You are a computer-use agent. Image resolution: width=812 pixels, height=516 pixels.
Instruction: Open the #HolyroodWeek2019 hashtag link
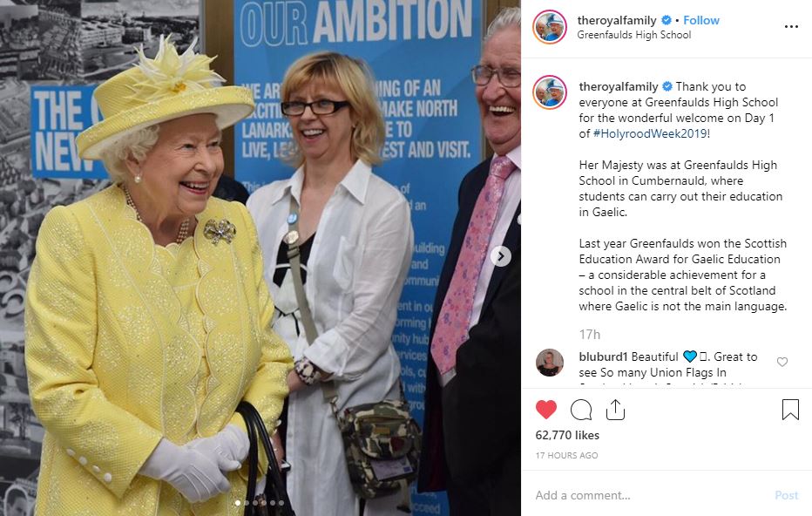tap(650, 133)
